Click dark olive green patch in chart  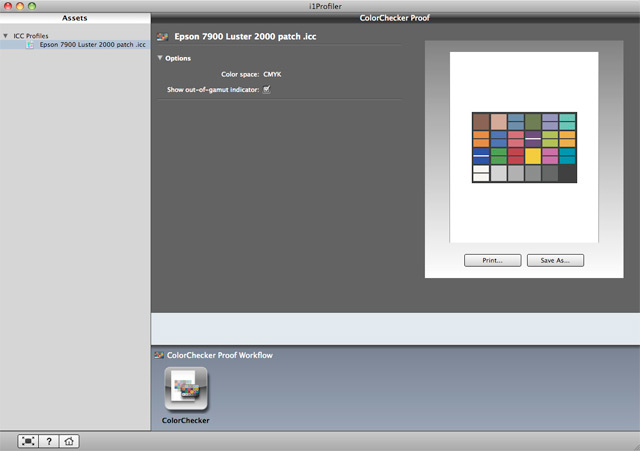(533, 121)
